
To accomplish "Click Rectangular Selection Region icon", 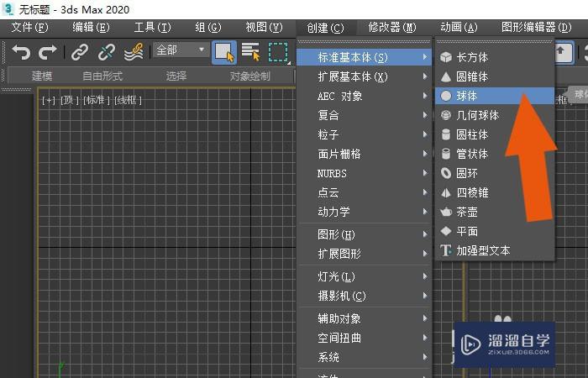I will tap(278, 52).
